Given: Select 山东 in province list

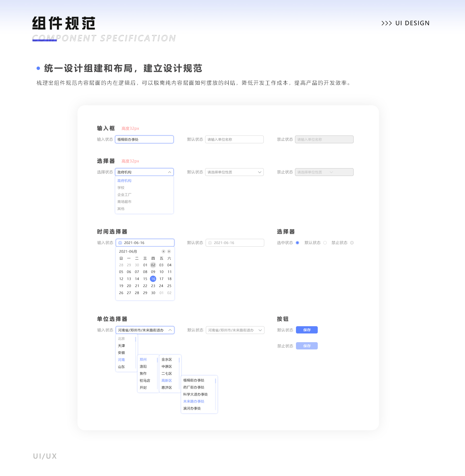Looking at the screenshot, I should 121,367.
